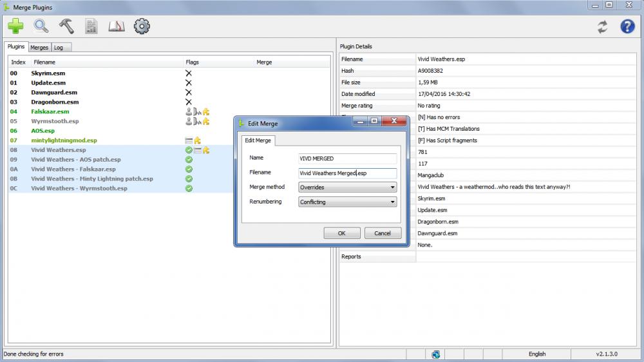
Task: Click the Merge Plugins title bar app icon
Action: [x=6, y=7]
